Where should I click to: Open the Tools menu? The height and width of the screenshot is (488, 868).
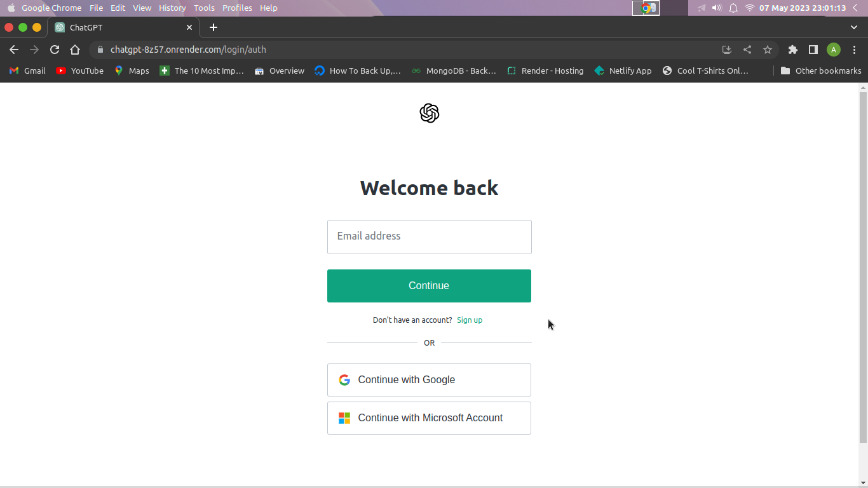[204, 8]
